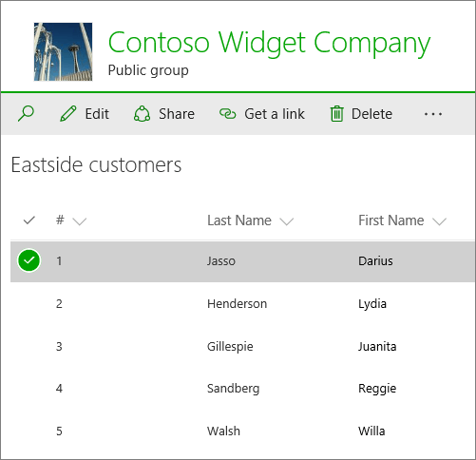Click row number 4 cell
This screenshot has height=460, width=476.
point(59,389)
